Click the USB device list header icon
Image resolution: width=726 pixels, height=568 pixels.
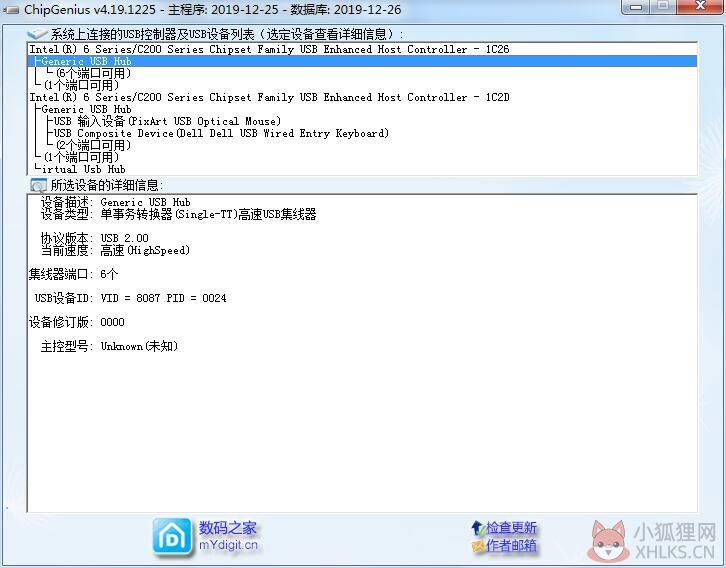[37, 34]
